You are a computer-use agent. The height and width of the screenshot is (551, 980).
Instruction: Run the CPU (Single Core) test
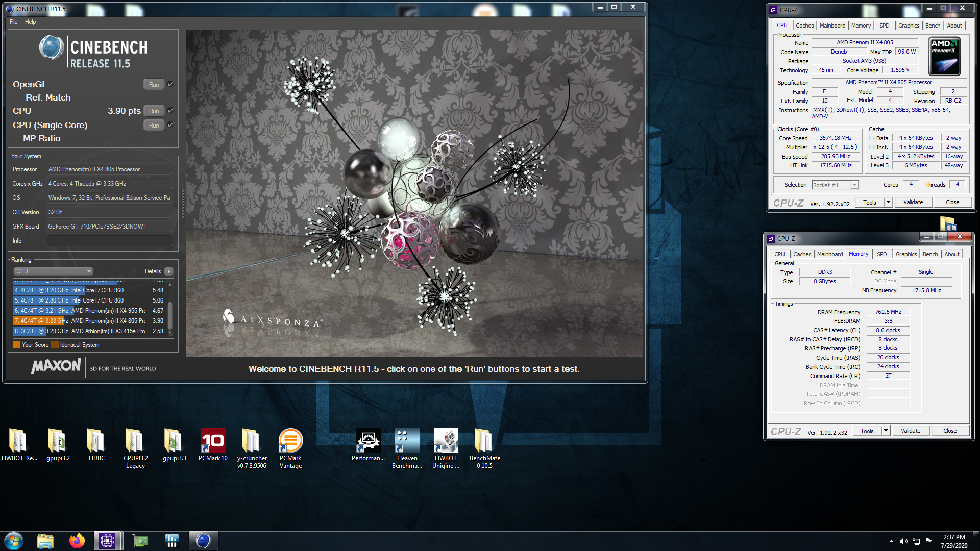pyautogui.click(x=154, y=125)
